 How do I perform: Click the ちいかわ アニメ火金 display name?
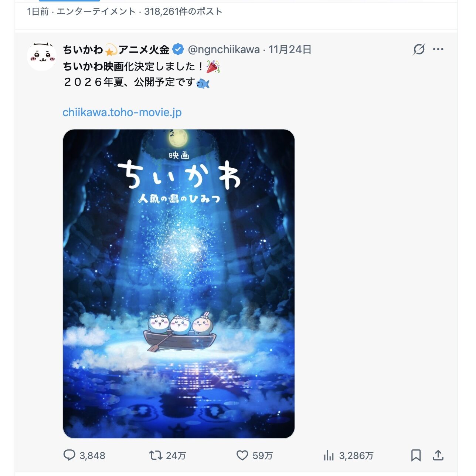116,49
